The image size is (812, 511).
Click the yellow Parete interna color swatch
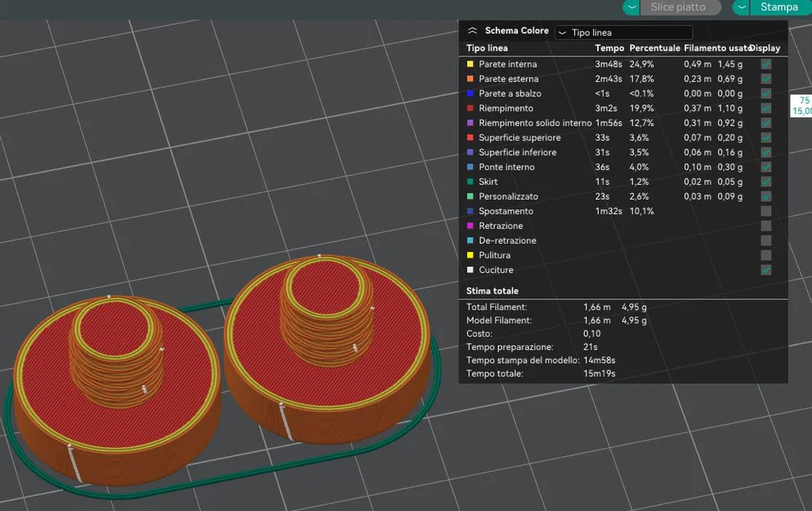pos(471,65)
